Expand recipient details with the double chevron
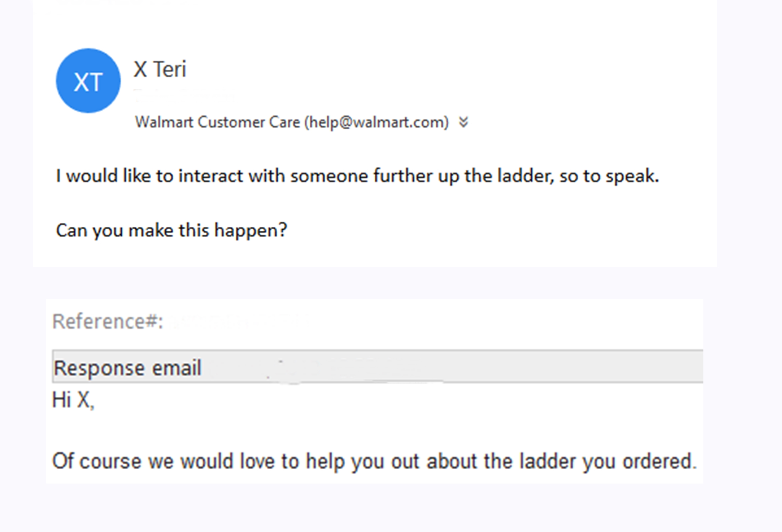The width and height of the screenshot is (782, 532). (463, 122)
